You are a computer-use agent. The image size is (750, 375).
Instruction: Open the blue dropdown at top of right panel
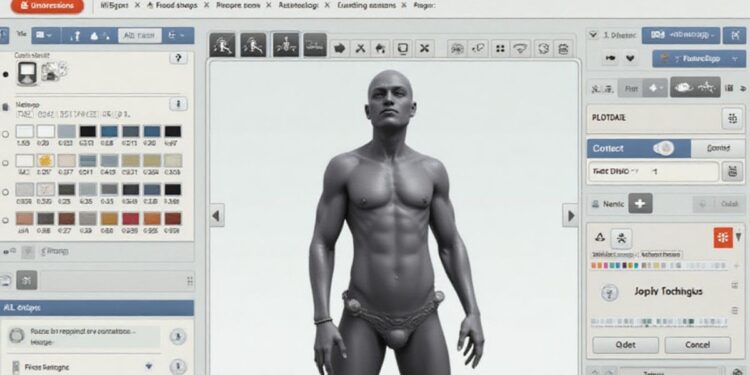[x=681, y=35]
